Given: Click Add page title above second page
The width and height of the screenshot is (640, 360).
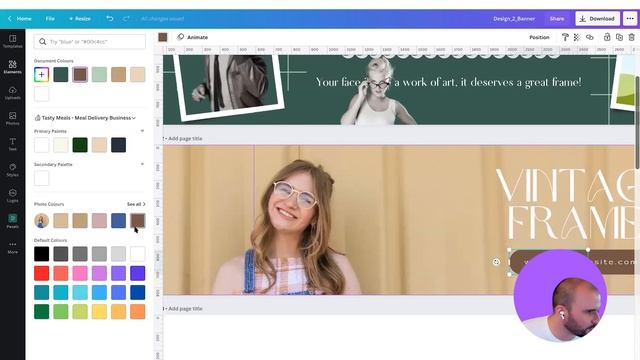Looking at the screenshot, I should pos(185,138).
